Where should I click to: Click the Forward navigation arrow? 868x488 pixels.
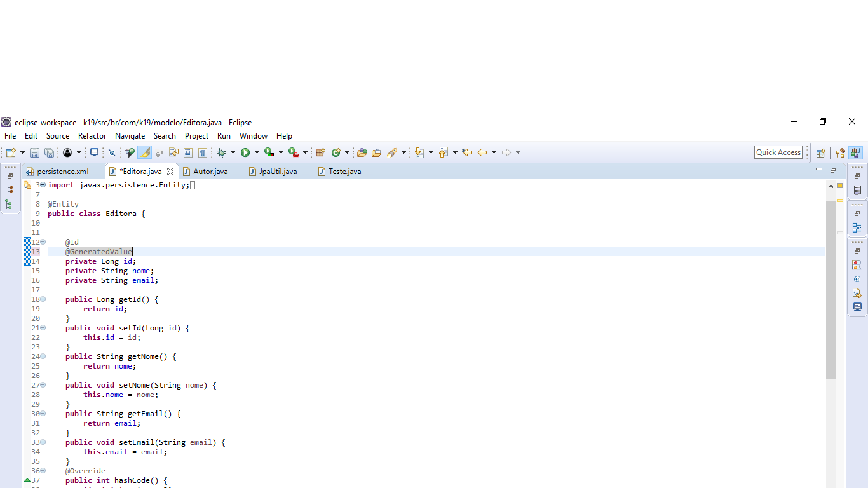click(x=506, y=152)
